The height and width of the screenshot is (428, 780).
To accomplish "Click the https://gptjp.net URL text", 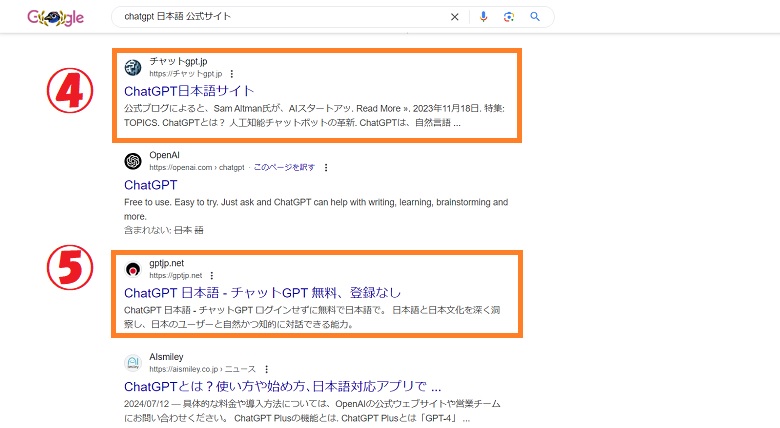I will [x=176, y=276].
